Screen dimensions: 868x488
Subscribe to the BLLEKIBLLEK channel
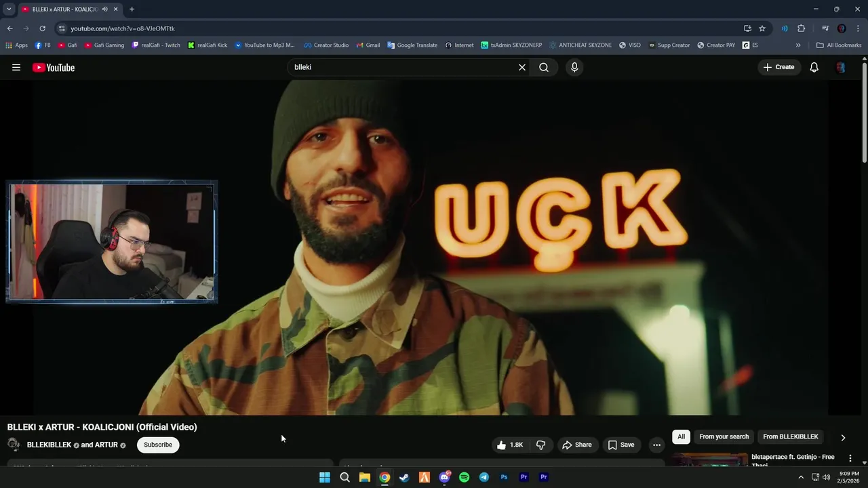tap(158, 445)
